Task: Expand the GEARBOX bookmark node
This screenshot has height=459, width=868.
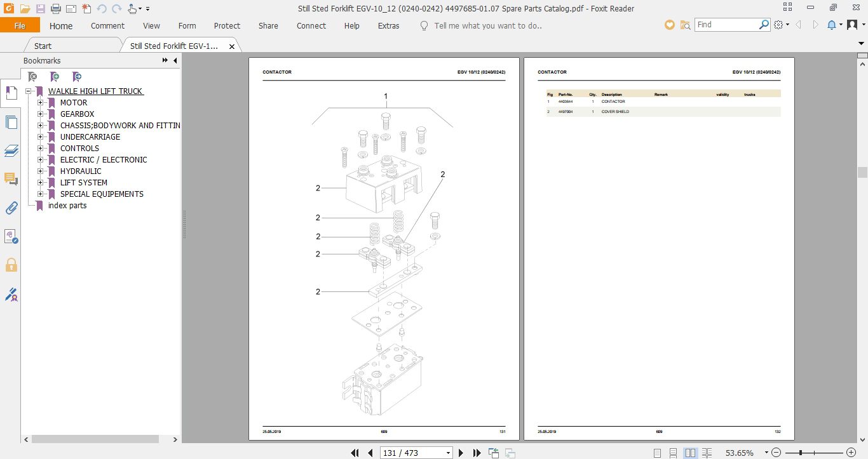Action: click(40, 114)
